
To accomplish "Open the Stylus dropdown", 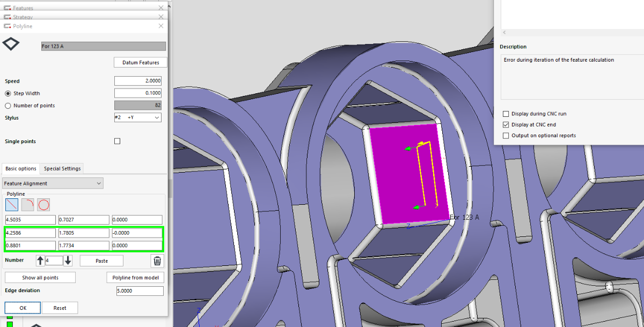I will 138,117.
